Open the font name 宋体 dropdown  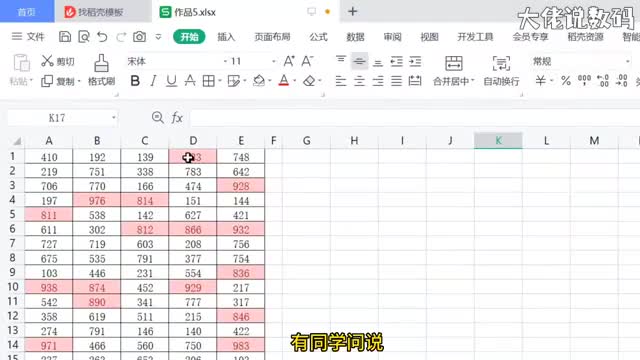(x=225, y=61)
